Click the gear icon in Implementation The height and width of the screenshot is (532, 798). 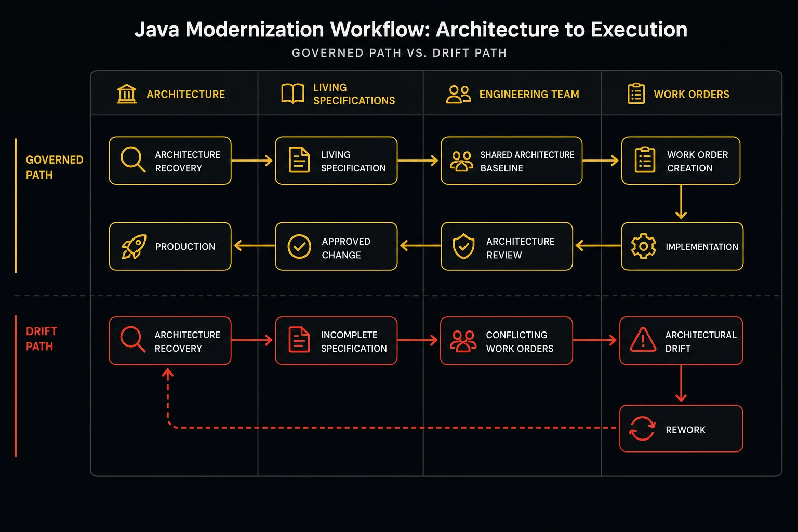(x=643, y=246)
